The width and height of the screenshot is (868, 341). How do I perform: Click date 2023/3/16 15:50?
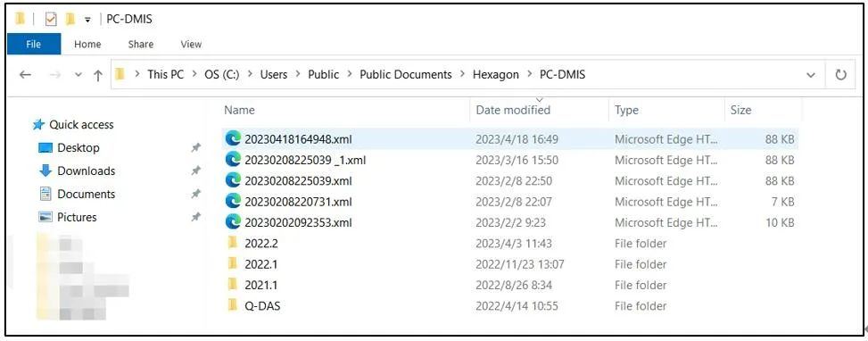(x=517, y=160)
